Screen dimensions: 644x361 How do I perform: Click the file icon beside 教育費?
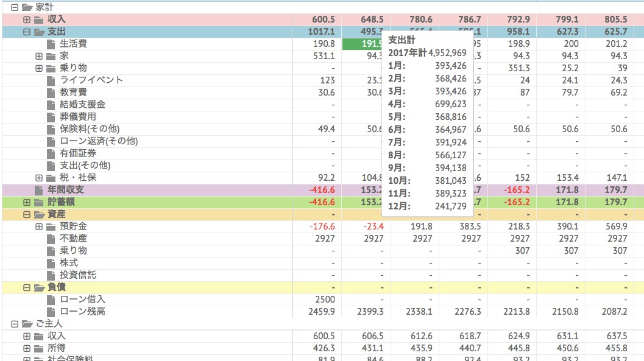click(x=51, y=93)
